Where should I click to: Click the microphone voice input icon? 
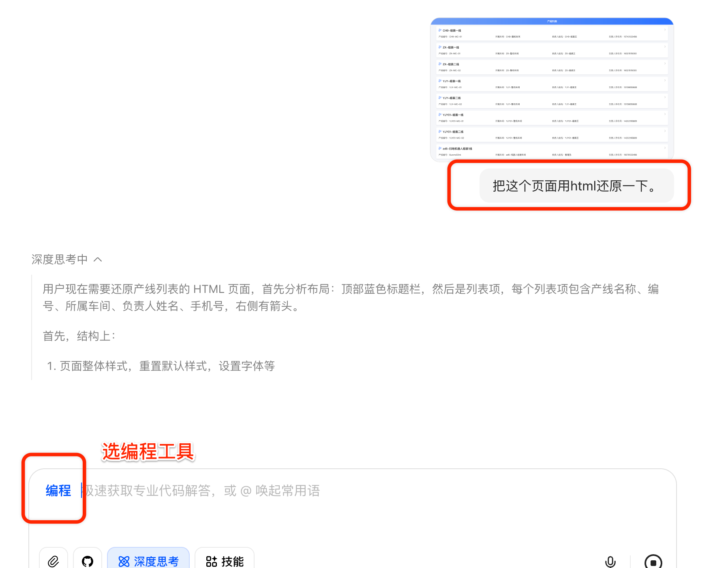(x=610, y=562)
